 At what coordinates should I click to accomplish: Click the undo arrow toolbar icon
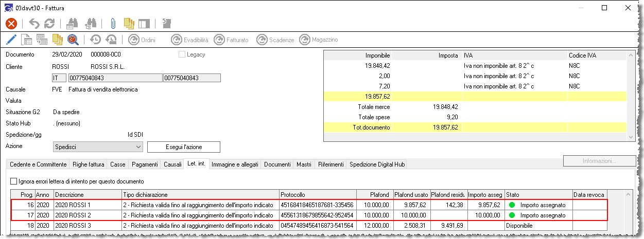pos(34,23)
